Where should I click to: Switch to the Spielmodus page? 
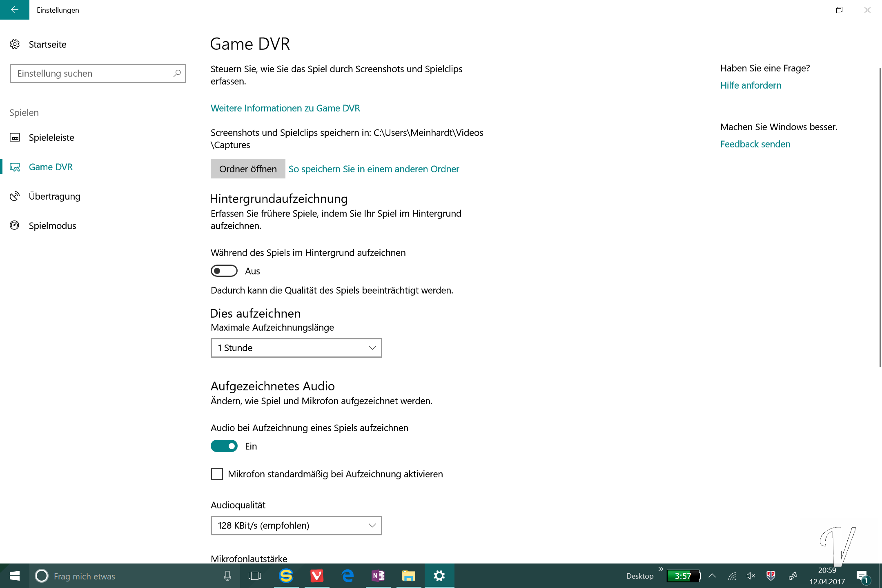coord(52,226)
